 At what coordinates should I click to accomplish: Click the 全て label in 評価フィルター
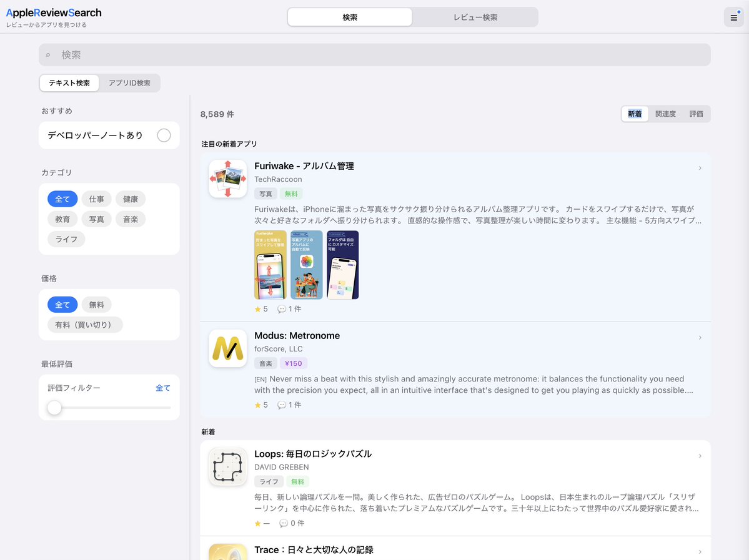(x=163, y=388)
